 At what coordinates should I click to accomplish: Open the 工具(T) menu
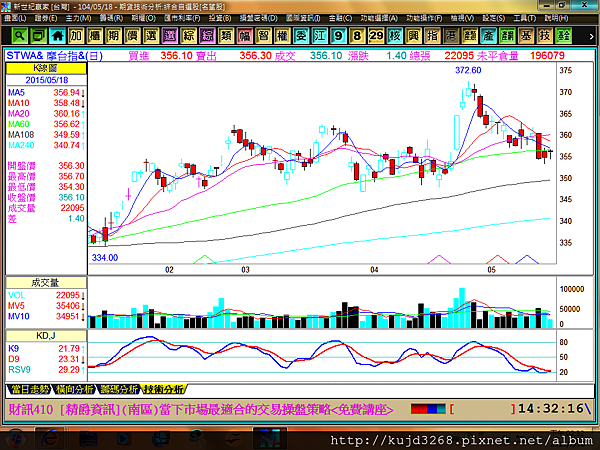coord(525,18)
